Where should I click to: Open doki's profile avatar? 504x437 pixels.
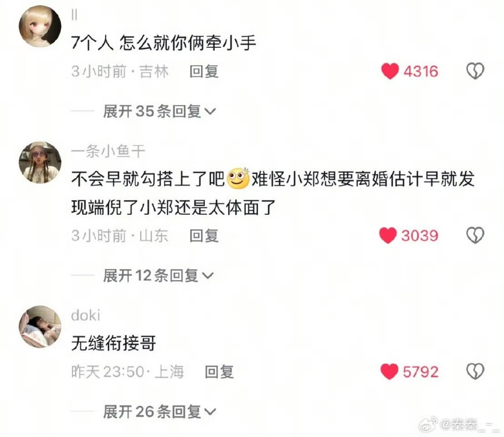(x=40, y=327)
